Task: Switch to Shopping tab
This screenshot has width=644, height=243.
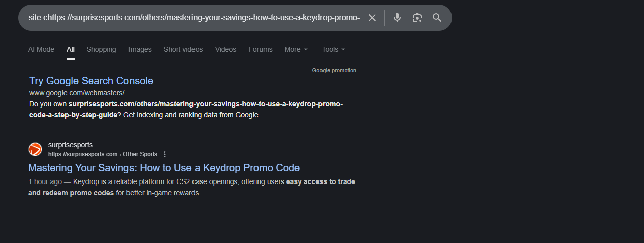Action: (101, 49)
